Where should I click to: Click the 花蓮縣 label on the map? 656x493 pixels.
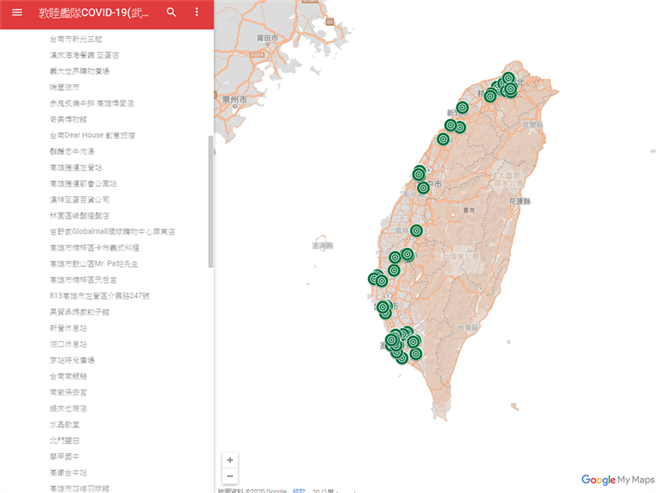click(520, 201)
